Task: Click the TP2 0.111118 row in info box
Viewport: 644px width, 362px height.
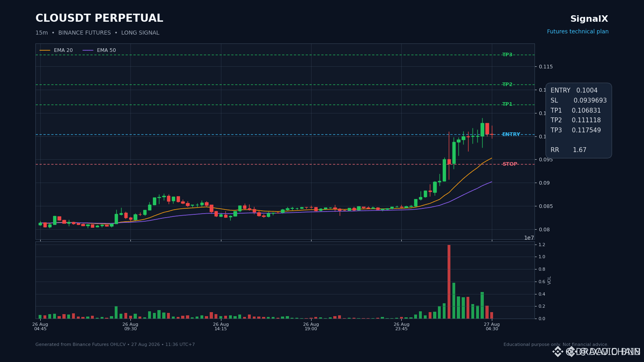Action: [x=576, y=120]
